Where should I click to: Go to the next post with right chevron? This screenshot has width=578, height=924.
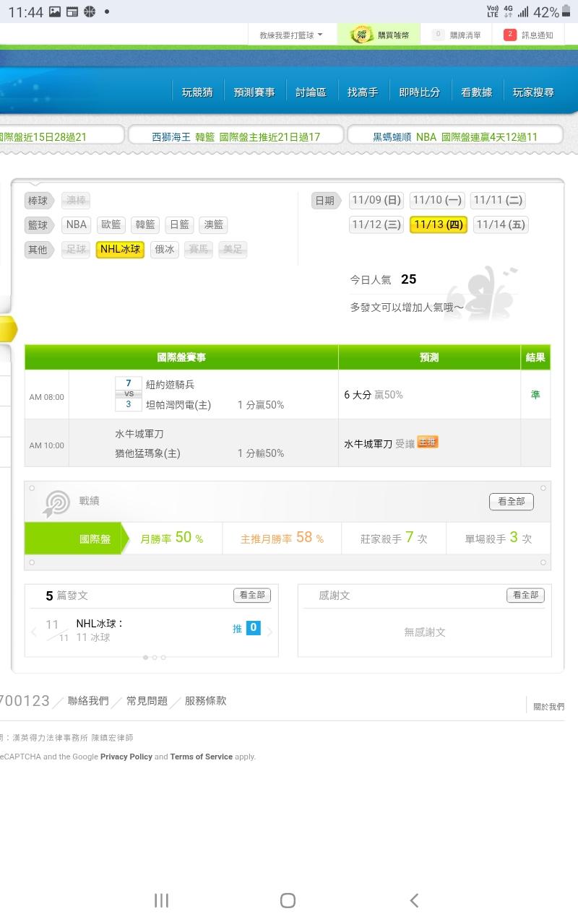point(270,632)
